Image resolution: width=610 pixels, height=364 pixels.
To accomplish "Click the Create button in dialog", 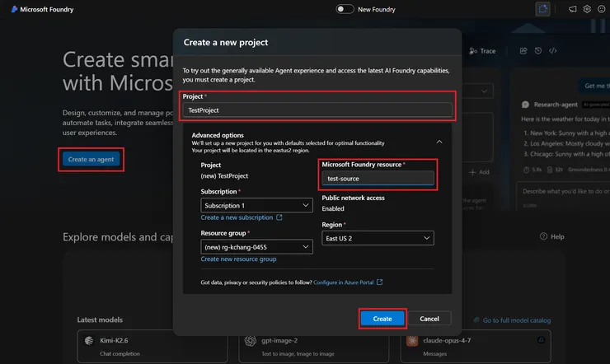I will (382, 319).
